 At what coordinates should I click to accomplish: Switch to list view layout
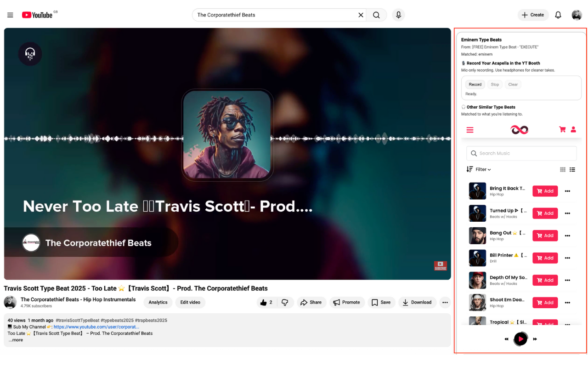572,170
